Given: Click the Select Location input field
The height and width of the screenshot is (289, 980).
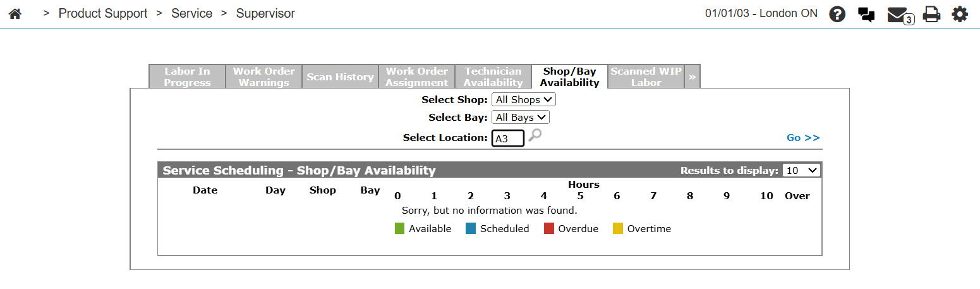Looking at the screenshot, I should coord(508,138).
